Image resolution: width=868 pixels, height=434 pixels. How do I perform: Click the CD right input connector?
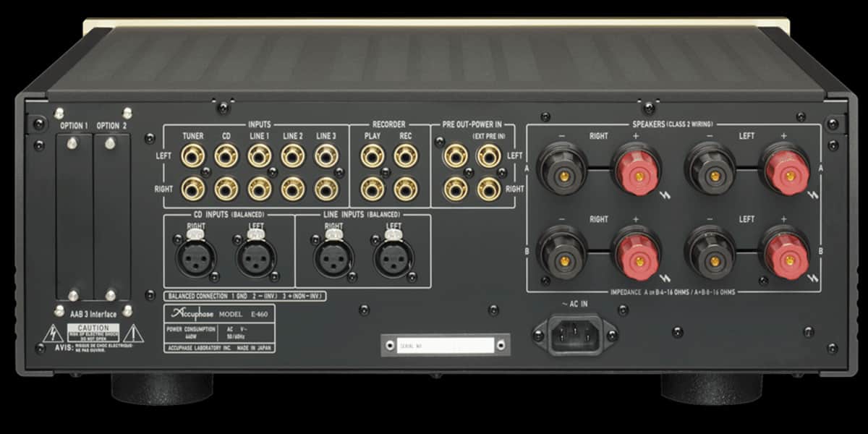[x=225, y=190]
